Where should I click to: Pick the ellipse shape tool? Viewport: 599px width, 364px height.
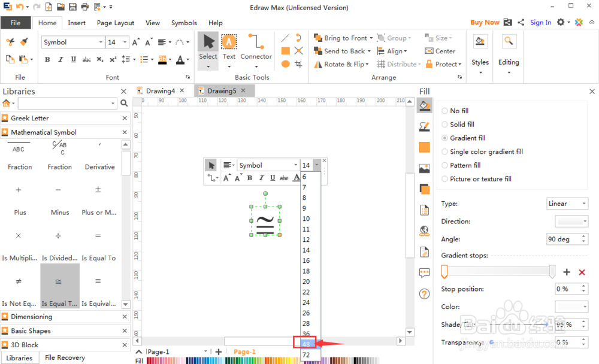tap(285, 64)
